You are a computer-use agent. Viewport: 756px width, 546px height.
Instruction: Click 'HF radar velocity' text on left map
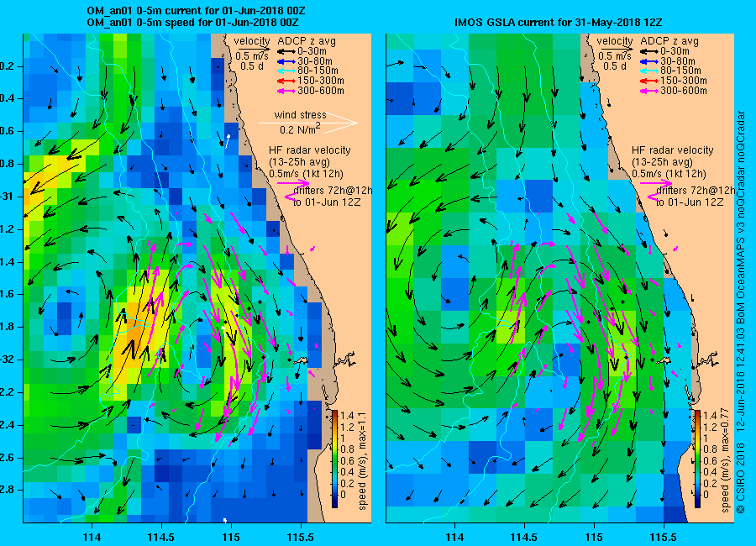click(309, 150)
